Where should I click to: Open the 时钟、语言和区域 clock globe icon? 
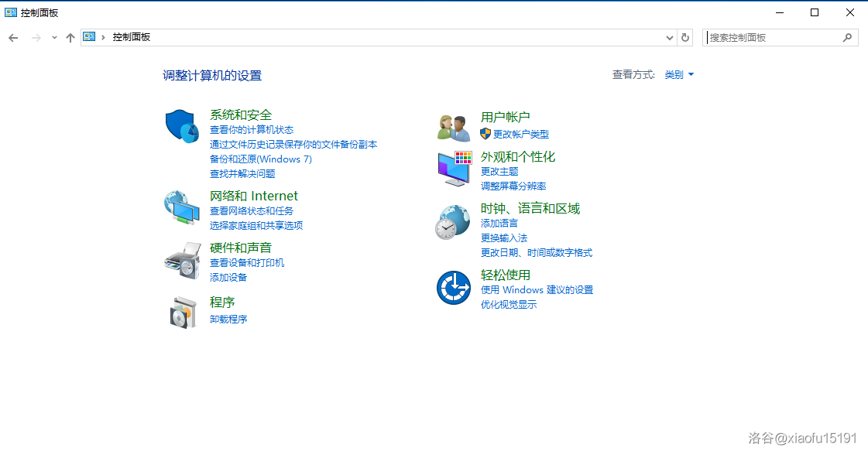pyautogui.click(x=453, y=222)
